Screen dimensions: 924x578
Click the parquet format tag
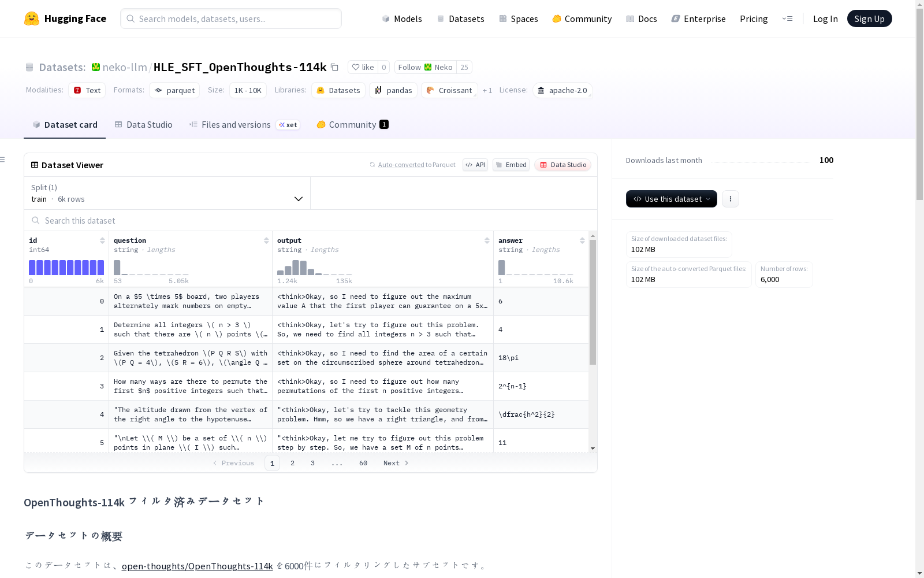tap(174, 90)
